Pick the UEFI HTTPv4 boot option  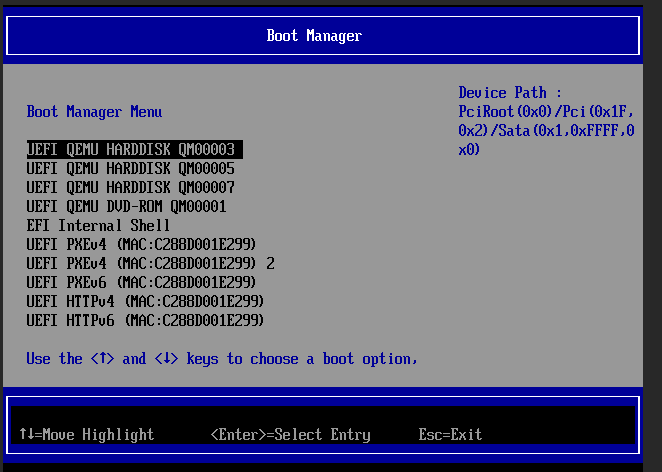(145, 301)
